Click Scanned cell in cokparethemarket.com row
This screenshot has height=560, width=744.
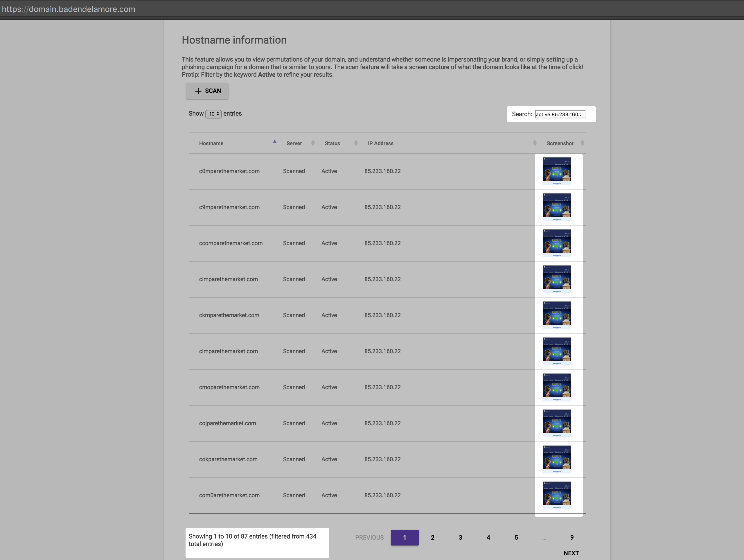[294, 459]
